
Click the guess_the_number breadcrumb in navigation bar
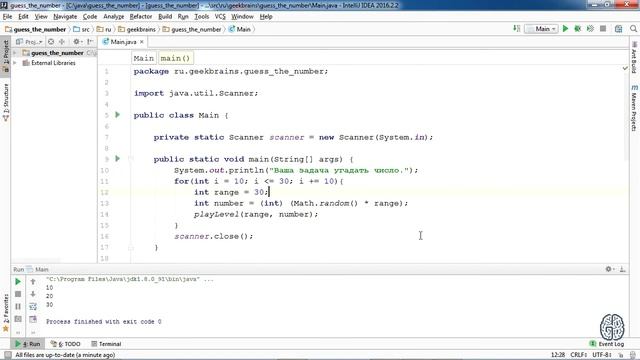pyautogui.click(x=36, y=29)
